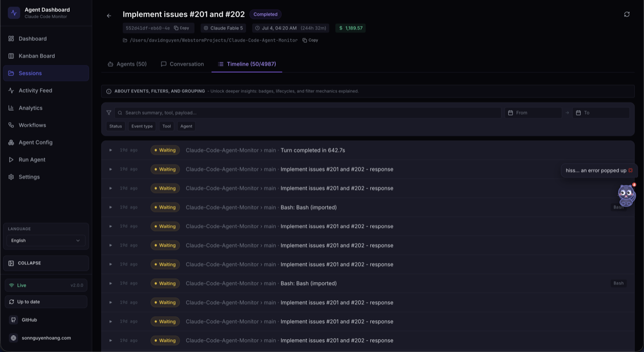This screenshot has width=644, height=352.
Task: Click the Language section label
Action: [19, 229]
